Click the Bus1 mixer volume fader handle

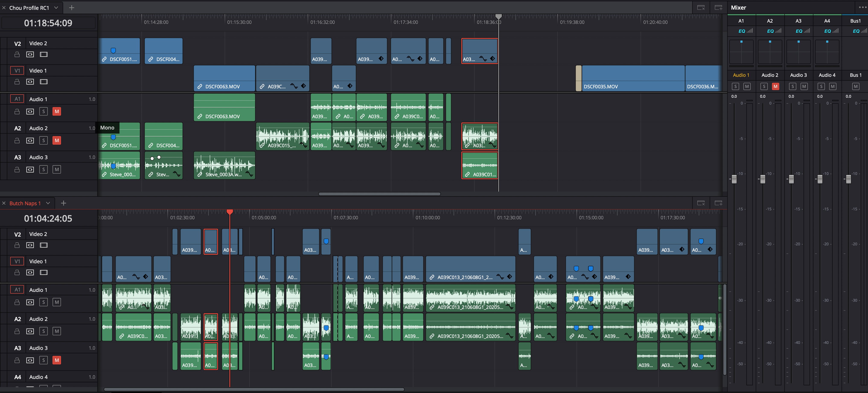coord(848,179)
